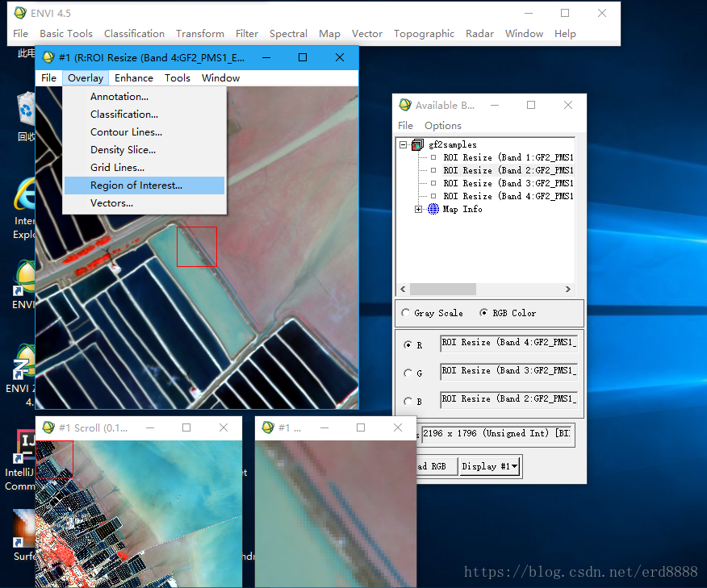
Task: Select the Band 1 box icon in the band list
Action: [433, 157]
